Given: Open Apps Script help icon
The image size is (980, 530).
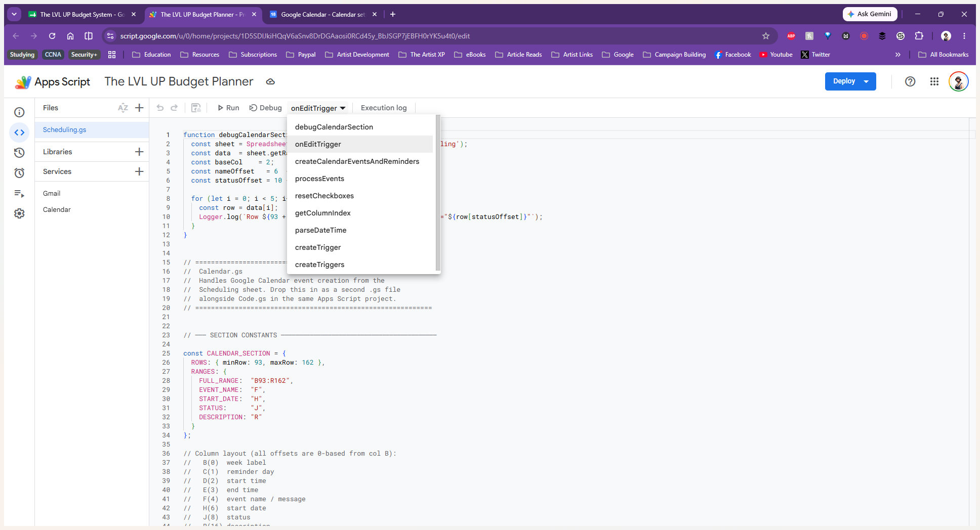Looking at the screenshot, I should (910, 81).
